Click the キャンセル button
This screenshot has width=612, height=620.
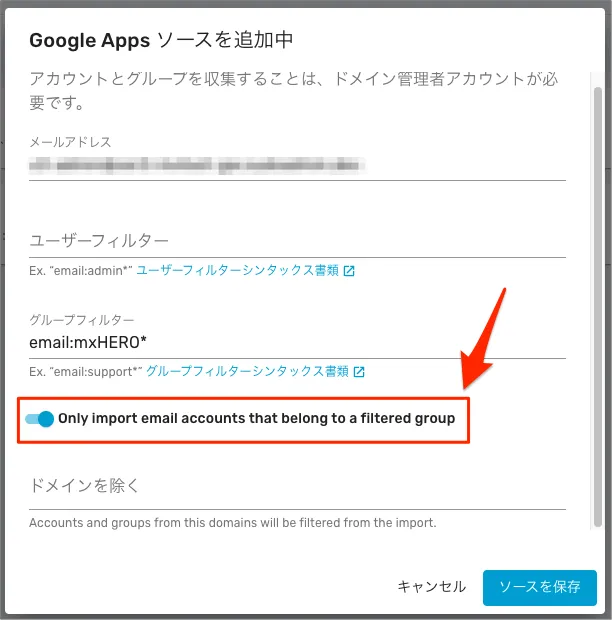coord(431,586)
